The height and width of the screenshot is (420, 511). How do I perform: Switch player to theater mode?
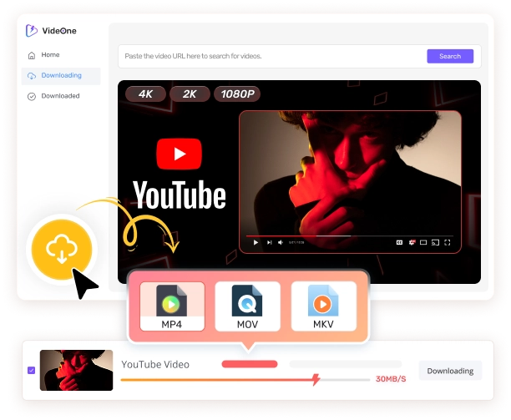pyautogui.click(x=422, y=242)
